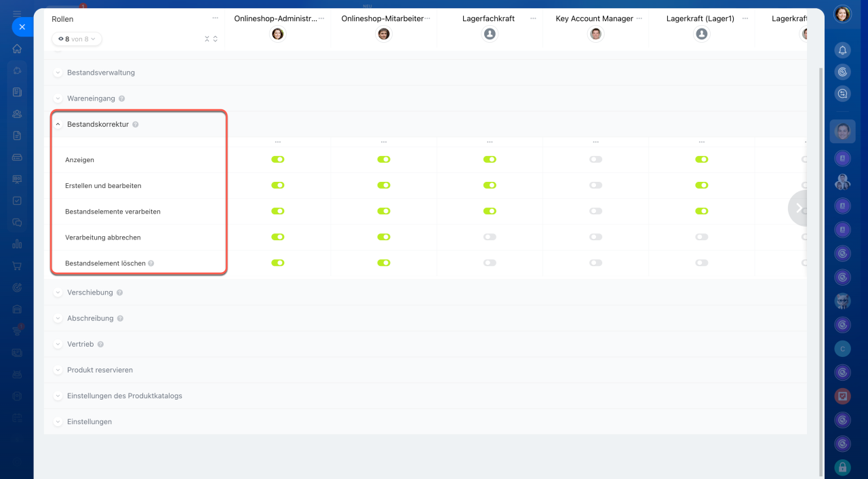868x479 pixels.
Task: Open the hamburger menu at top left
Action: pos(17,14)
